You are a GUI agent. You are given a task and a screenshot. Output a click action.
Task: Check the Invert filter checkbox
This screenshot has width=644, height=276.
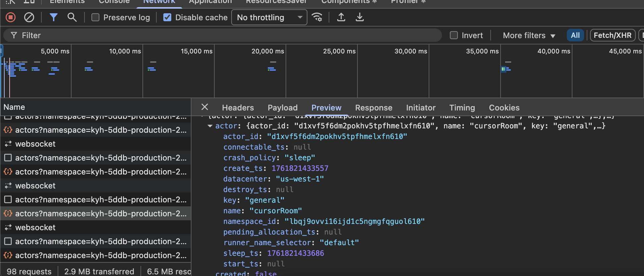click(x=454, y=35)
